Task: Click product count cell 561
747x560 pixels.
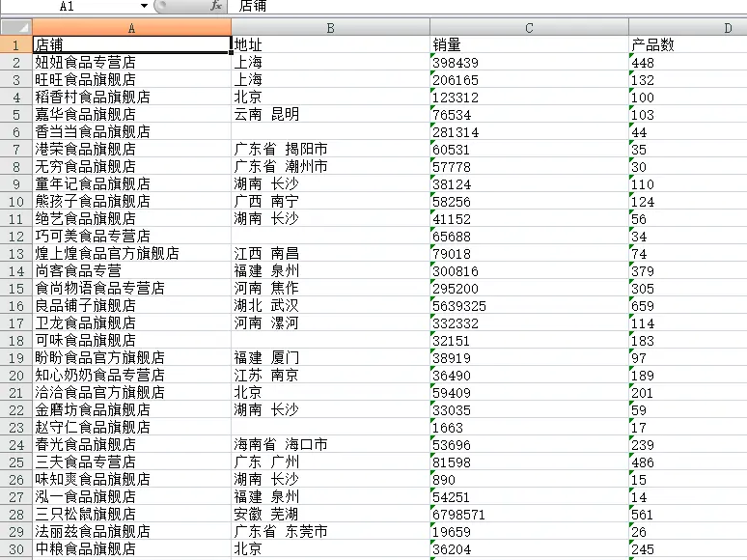Action: [688, 515]
